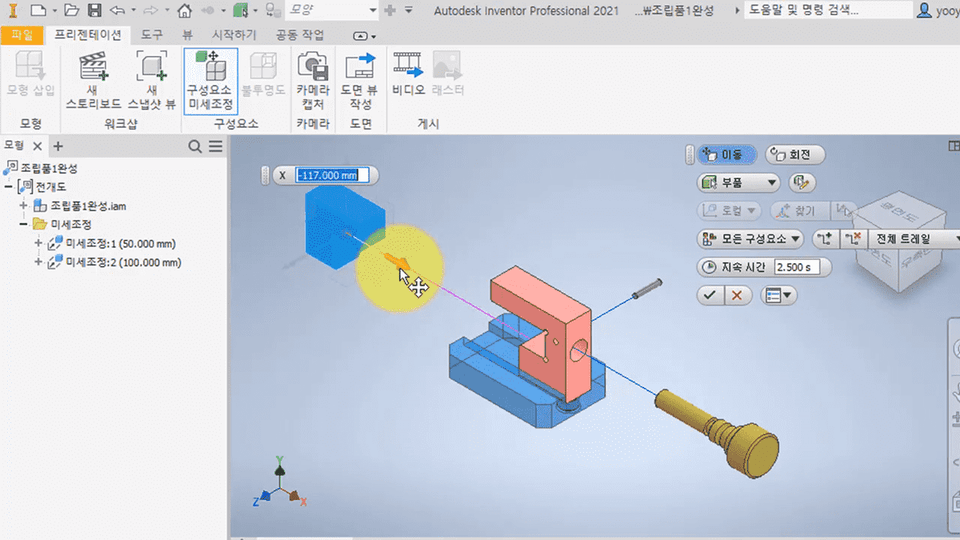Click the X Y Z coordinate triad
960x540 pixels.
click(279, 484)
